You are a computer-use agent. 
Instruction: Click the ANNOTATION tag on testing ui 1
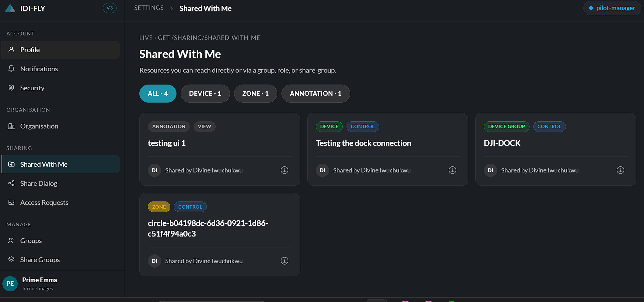(x=169, y=126)
